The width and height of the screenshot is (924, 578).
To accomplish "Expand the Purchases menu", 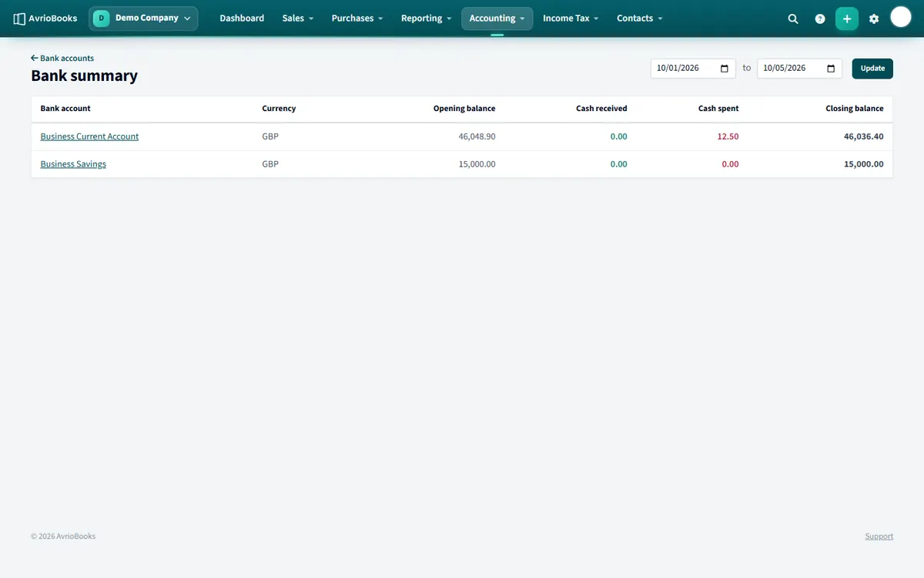I will (357, 18).
